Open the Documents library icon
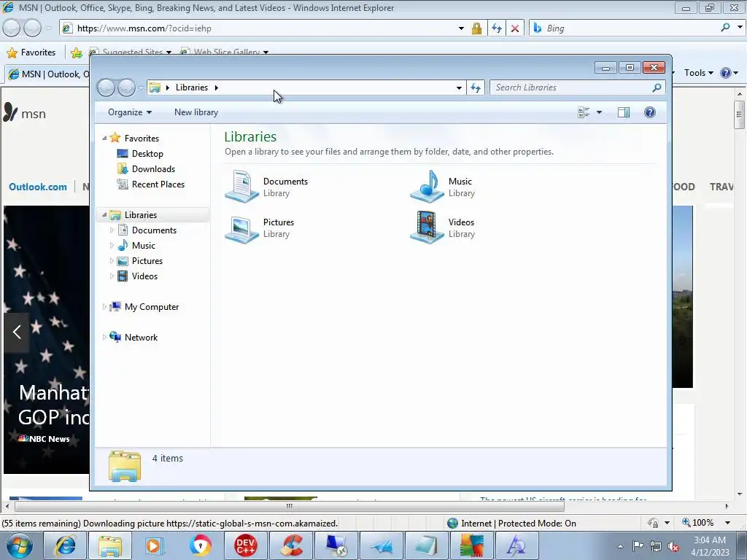Image resolution: width=747 pixels, height=560 pixels. [241, 186]
